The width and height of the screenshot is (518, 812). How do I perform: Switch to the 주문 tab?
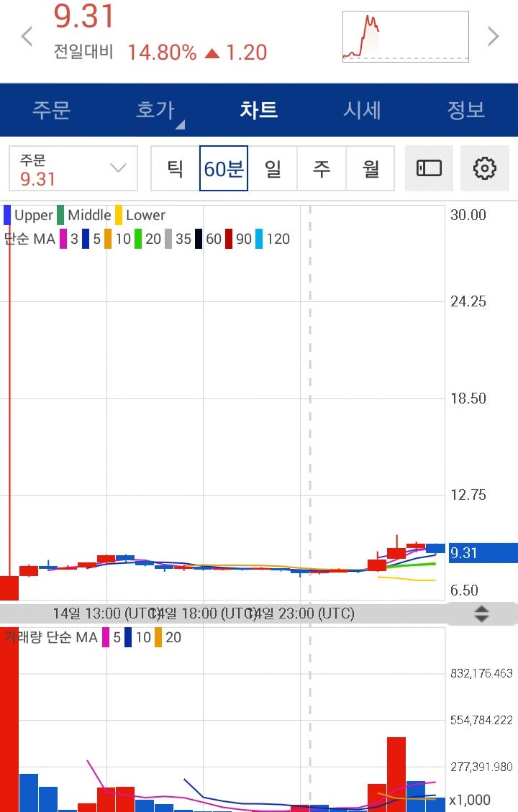tap(51, 110)
